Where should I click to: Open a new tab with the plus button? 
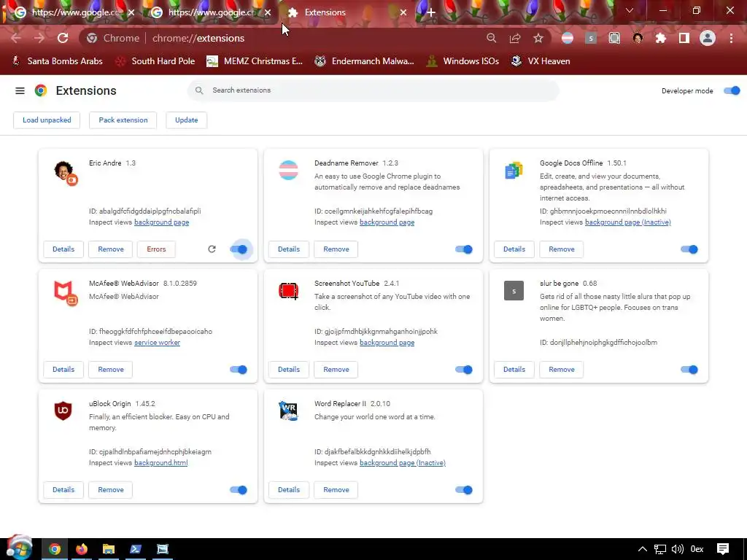click(x=431, y=12)
